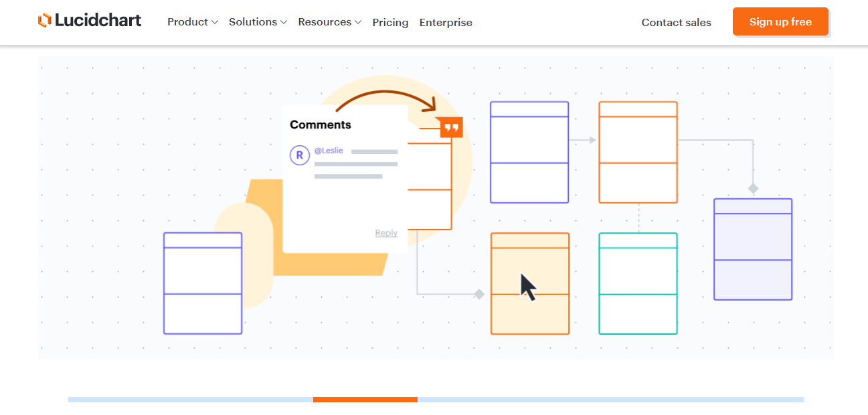Click the Contact sales link
Viewport: 868px width, 415px height.
tap(676, 22)
